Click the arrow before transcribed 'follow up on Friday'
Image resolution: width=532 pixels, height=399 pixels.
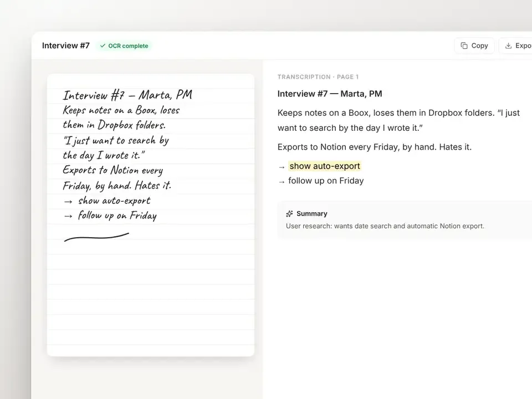[282, 182]
